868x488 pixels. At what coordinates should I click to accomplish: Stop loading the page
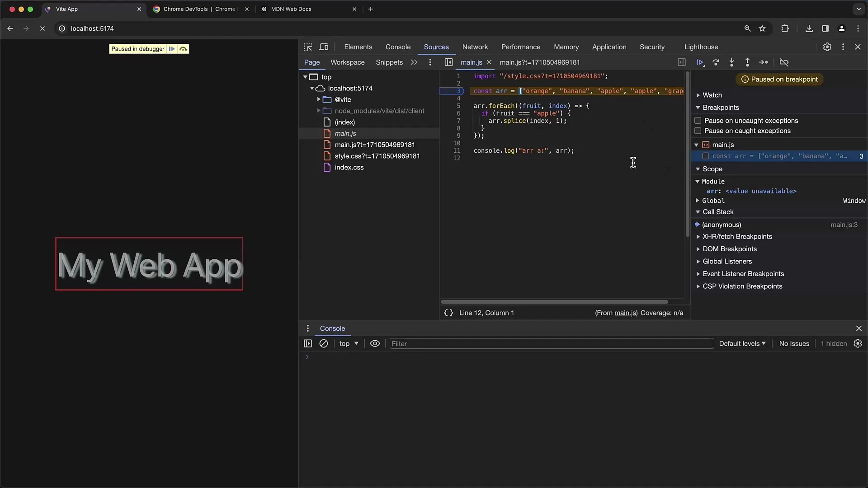pos(42,28)
